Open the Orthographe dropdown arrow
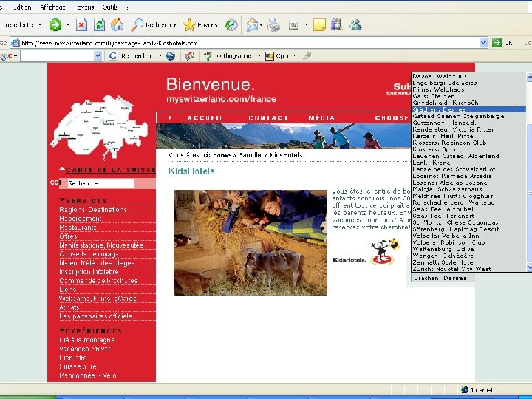The height and width of the screenshot is (399, 532). tap(259, 56)
